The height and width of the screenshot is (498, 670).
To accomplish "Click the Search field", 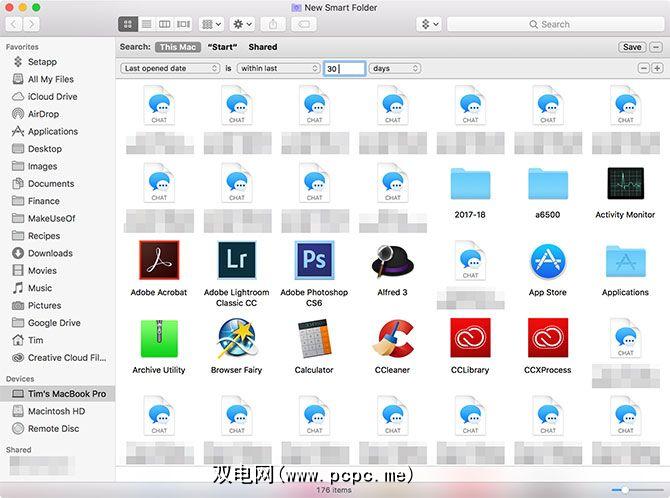I will 555,24.
